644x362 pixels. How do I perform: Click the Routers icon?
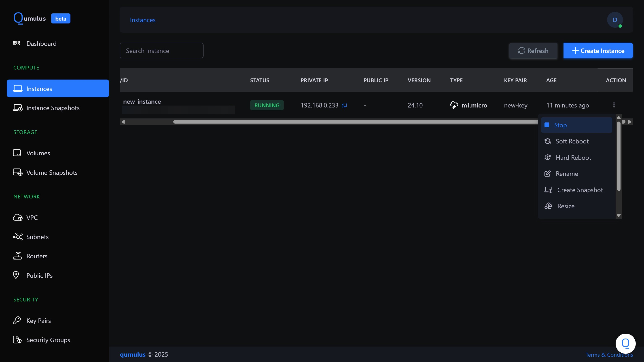[17, 256]
